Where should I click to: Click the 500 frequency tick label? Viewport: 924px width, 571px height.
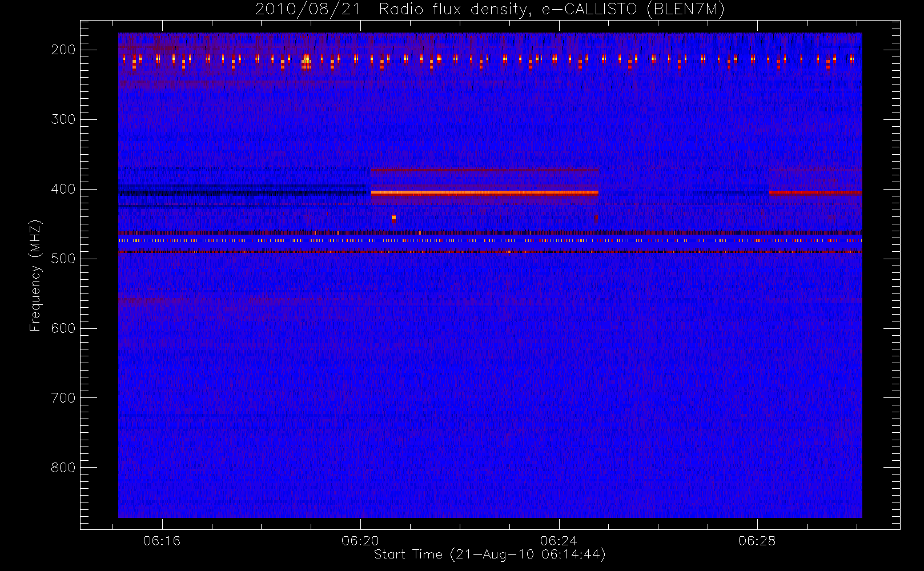[63, 259]
